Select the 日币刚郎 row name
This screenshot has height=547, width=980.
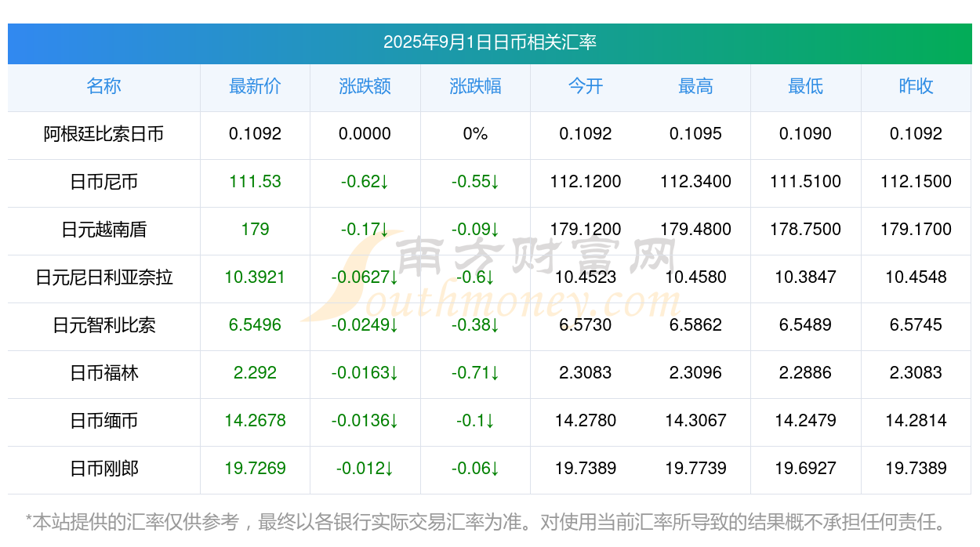[103, 469]
